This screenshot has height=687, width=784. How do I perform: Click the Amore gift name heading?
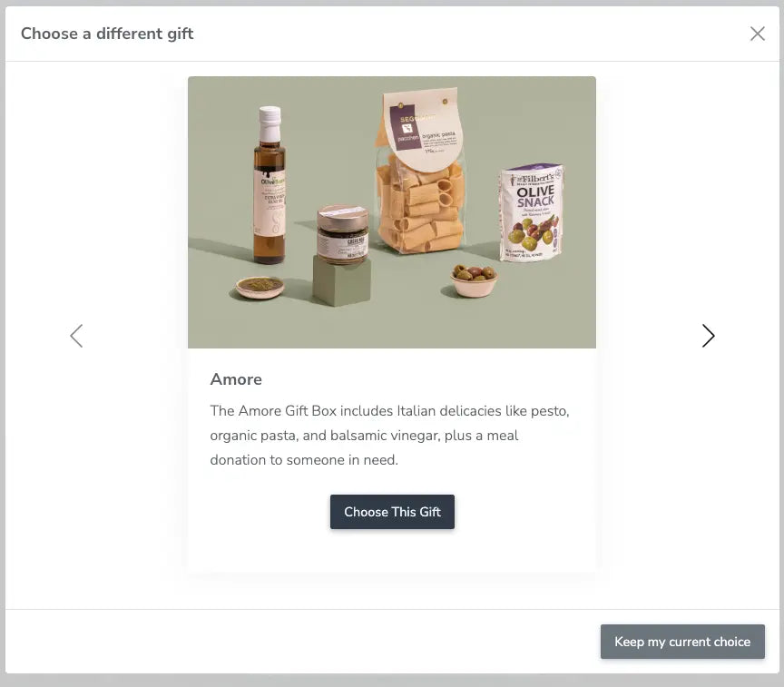(x=236, y=379)
